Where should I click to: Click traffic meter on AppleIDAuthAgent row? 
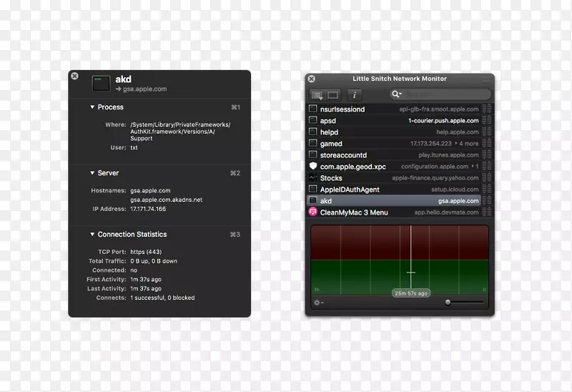487,189
